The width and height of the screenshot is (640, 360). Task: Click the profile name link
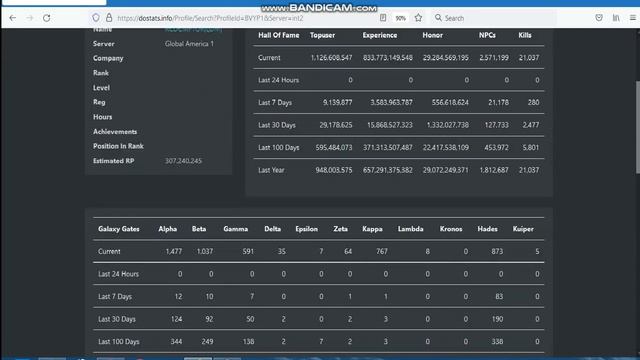point(193,30)
